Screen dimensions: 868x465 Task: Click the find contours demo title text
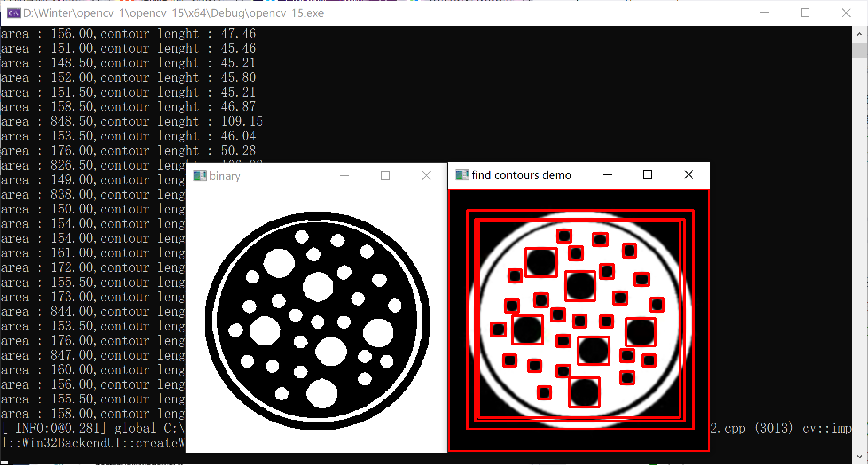click(521, 175)
